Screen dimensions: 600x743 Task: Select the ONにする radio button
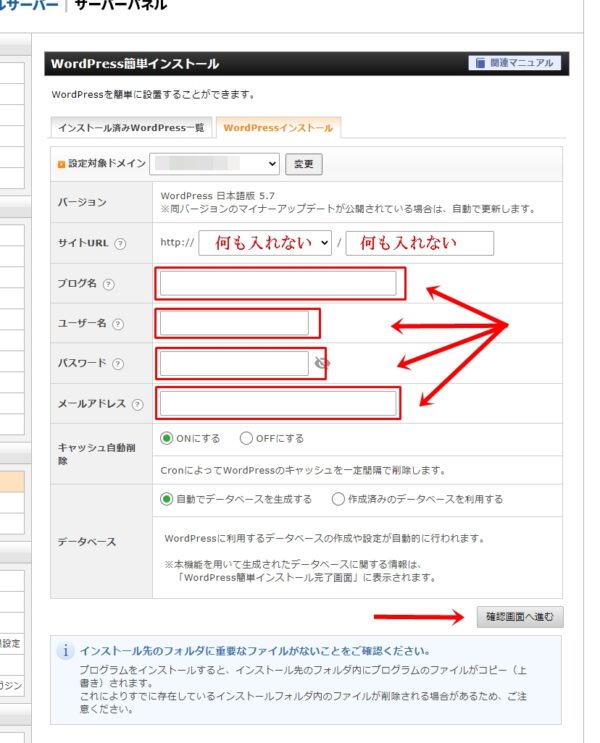166,438
